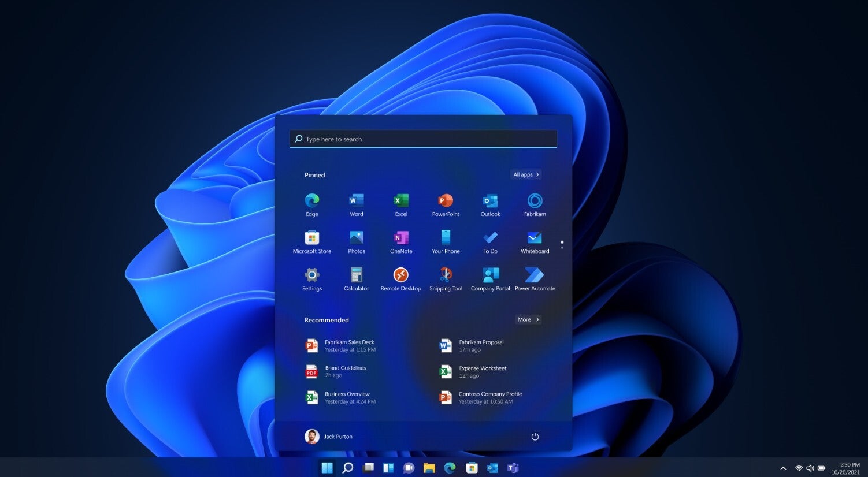Click the Type here to search field
The image size is (868, 477).
(x=422, y=139)
